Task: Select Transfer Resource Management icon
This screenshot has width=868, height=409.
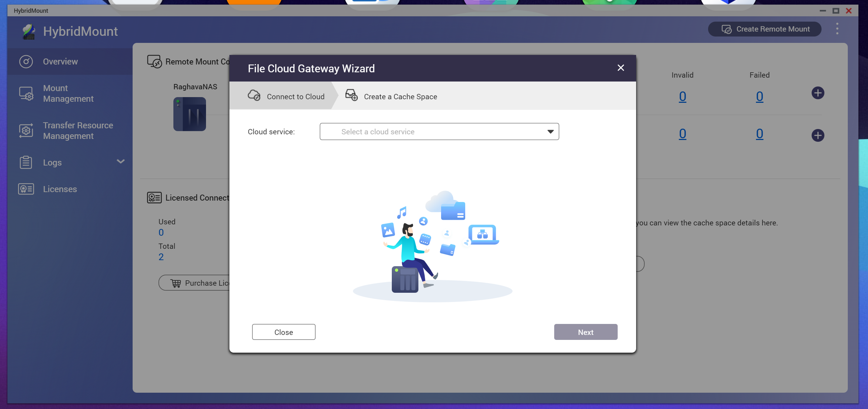Action: coord(26,131)
